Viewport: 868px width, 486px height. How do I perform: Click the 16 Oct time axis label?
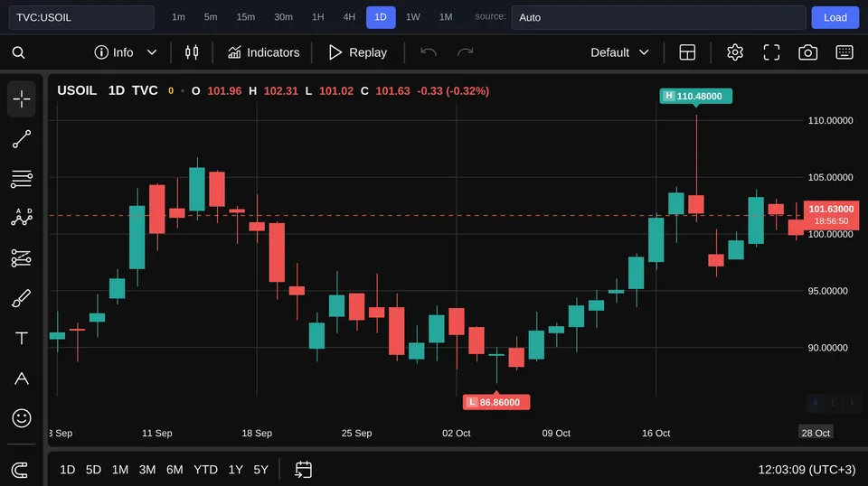tap(656, 433)
